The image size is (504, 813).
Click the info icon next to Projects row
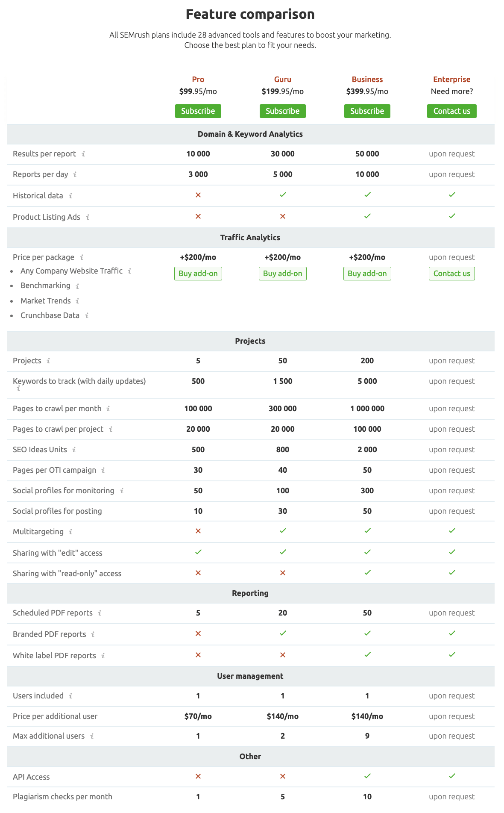48,361
